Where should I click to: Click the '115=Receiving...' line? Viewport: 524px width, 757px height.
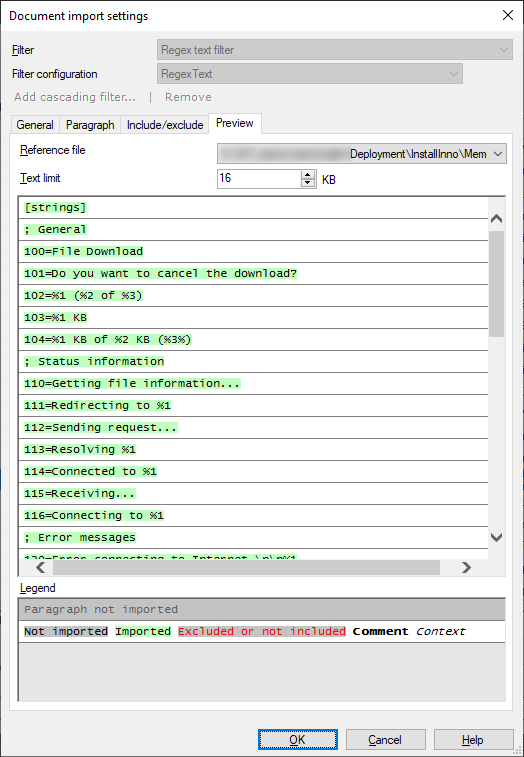tap(254, 493)
